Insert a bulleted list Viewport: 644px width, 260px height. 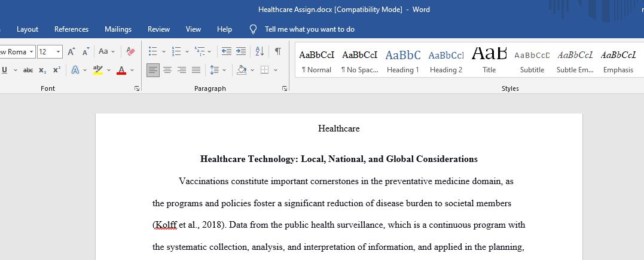click(x=153, y=52)
